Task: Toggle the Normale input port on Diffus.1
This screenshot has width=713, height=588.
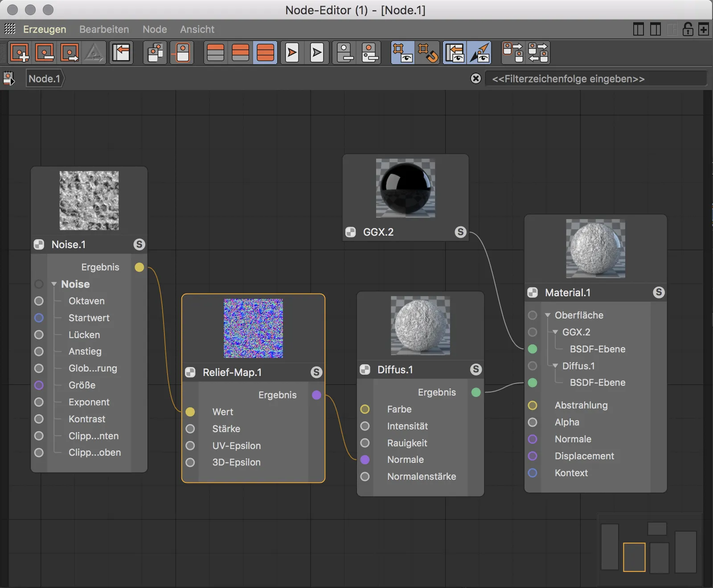Action: pyautogui.click(x=365, y=460)
